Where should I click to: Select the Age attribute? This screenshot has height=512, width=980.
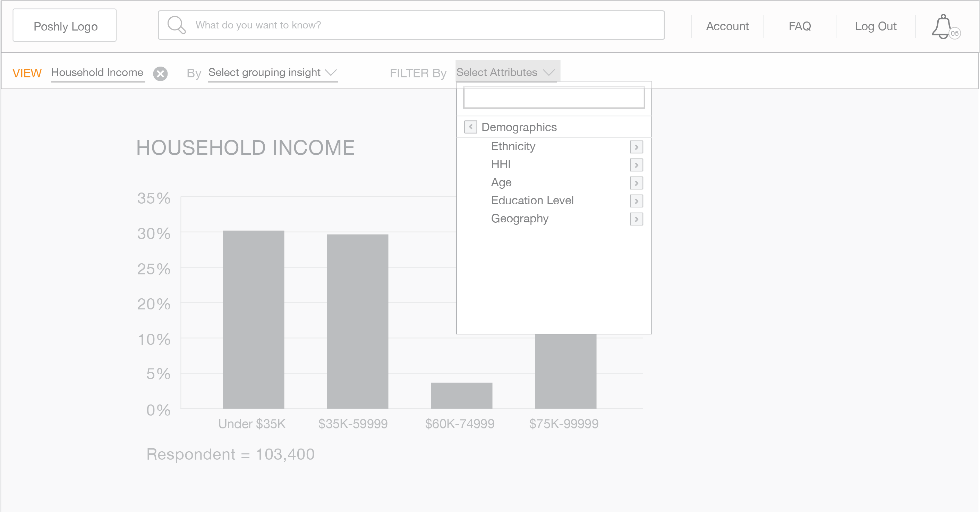tap(501, 182)
